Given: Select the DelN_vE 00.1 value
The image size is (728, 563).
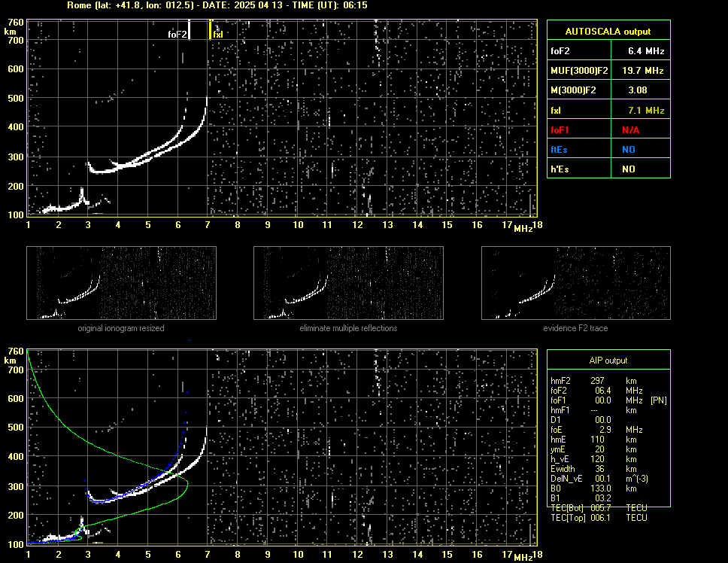Looking at the screenshot, I should point(602,479).
